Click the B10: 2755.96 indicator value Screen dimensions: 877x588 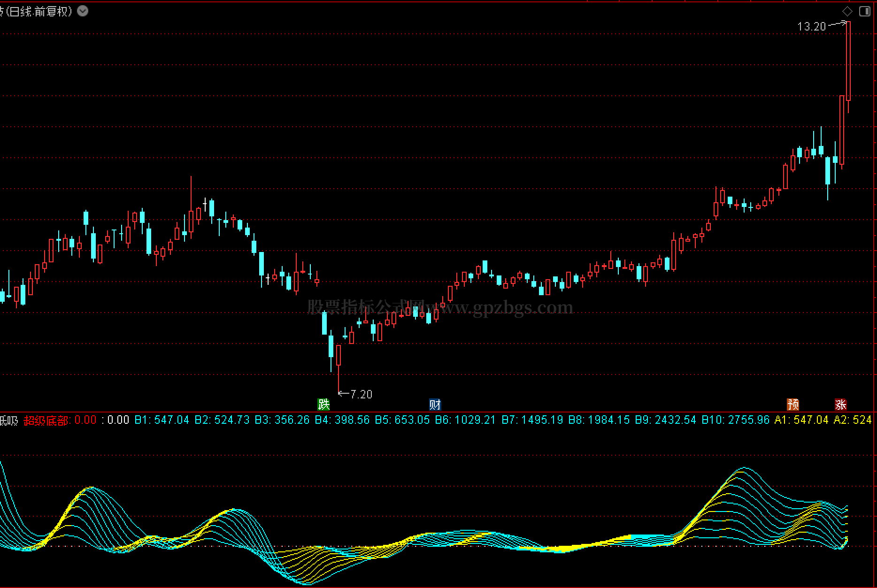736,420
